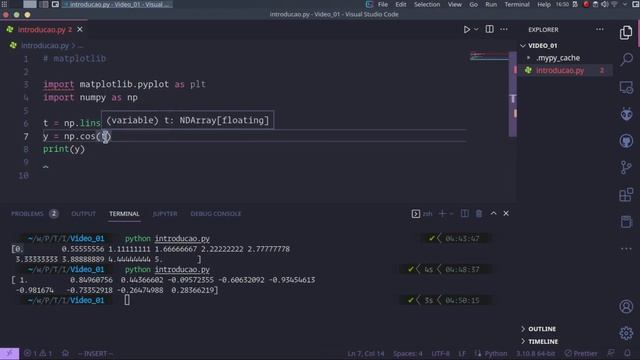
Task: Open the Accounts profile icon
Action: (626, 307)
